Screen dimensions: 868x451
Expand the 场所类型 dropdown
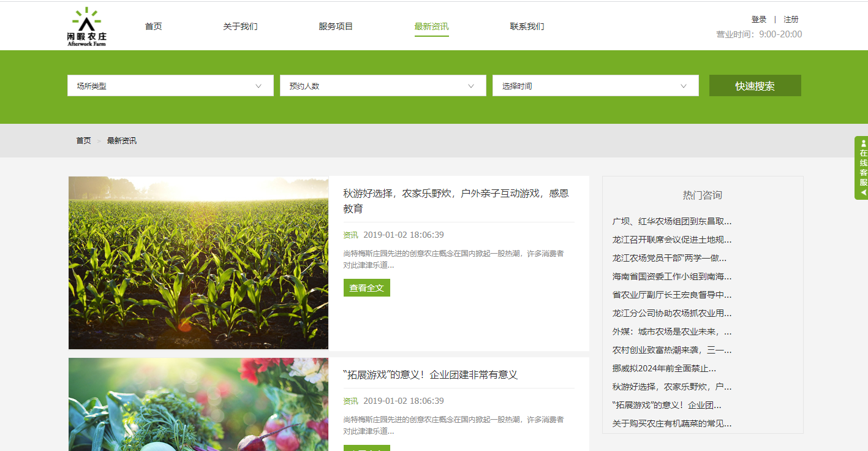[170, 86]
